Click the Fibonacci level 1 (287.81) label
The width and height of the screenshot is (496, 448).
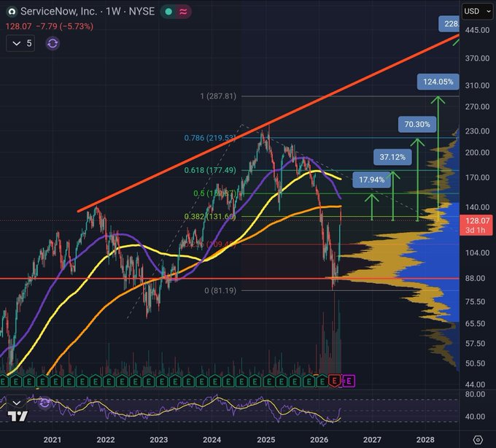pos(218,96)
